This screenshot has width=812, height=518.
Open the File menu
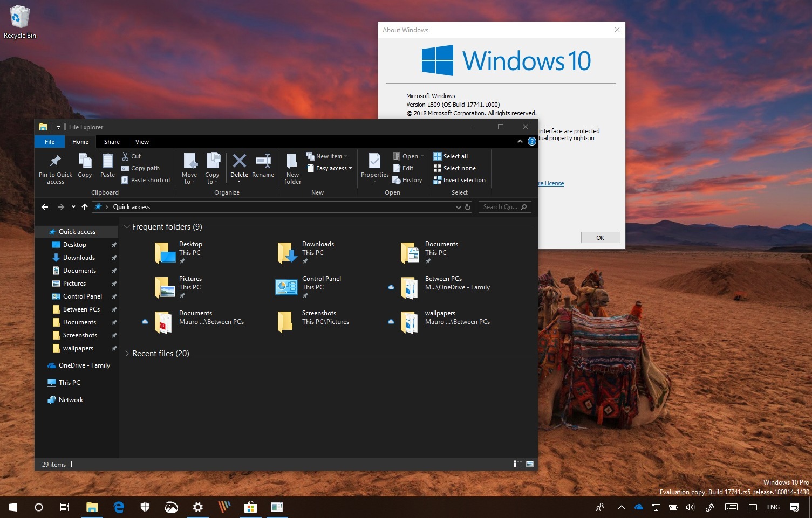point(49,141)
